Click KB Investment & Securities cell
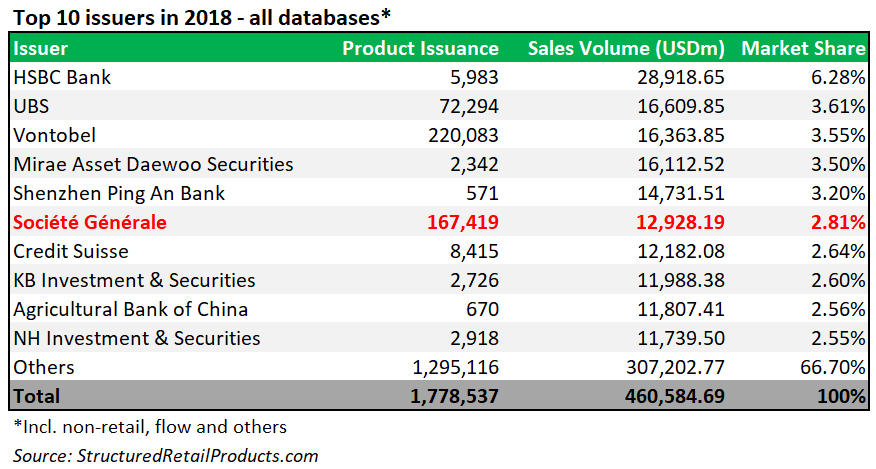The image size is (876, 469). (x=134, y=281)
